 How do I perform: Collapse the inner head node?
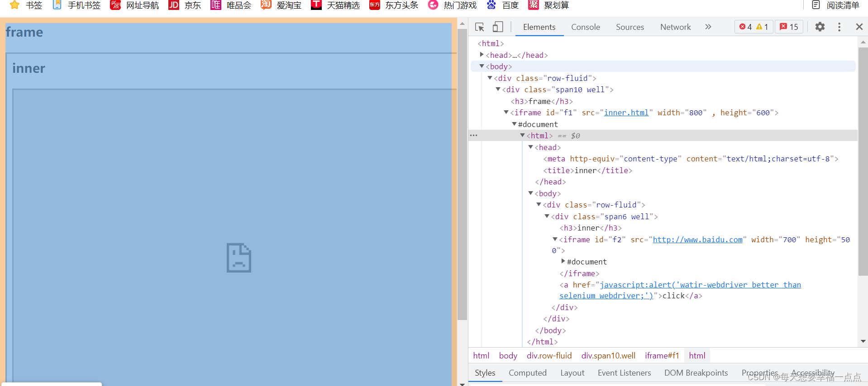point(531,147)
